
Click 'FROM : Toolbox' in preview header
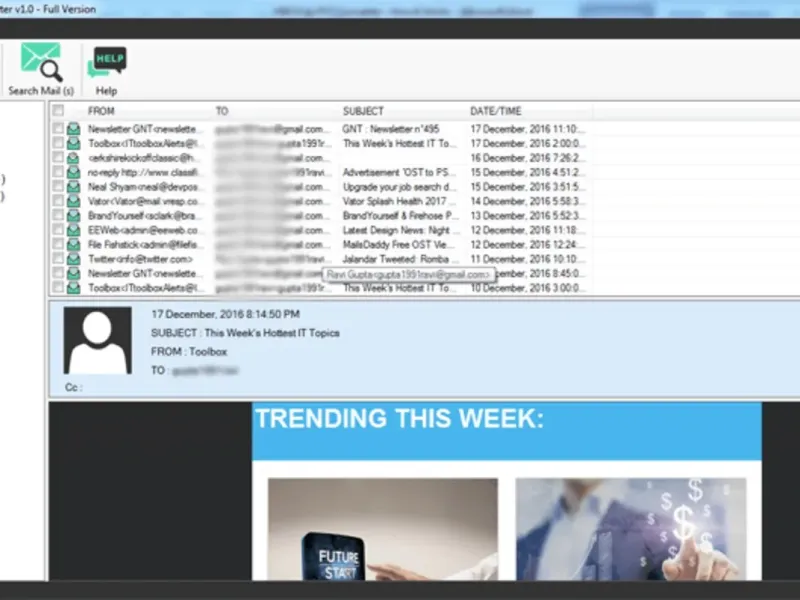(x=189, y=352)
